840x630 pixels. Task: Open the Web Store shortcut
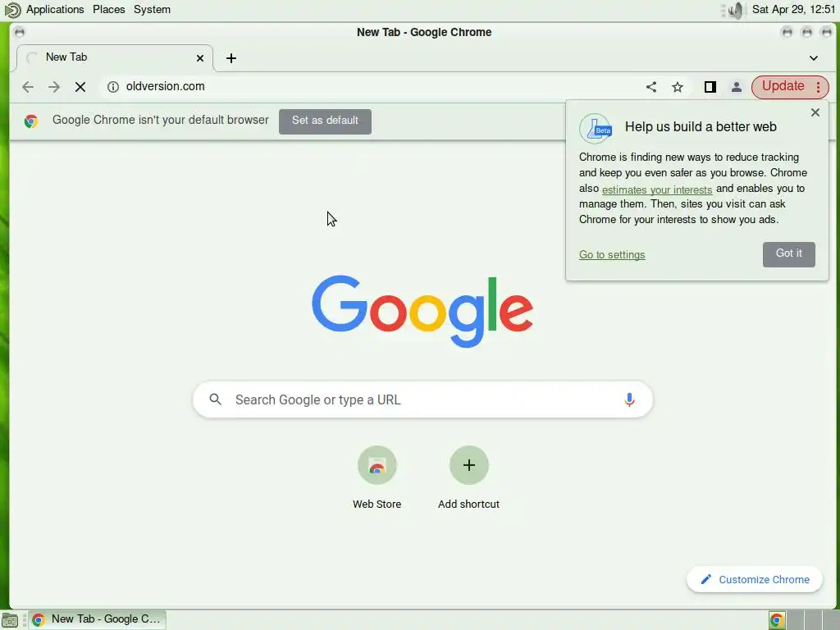click(377, 477)
